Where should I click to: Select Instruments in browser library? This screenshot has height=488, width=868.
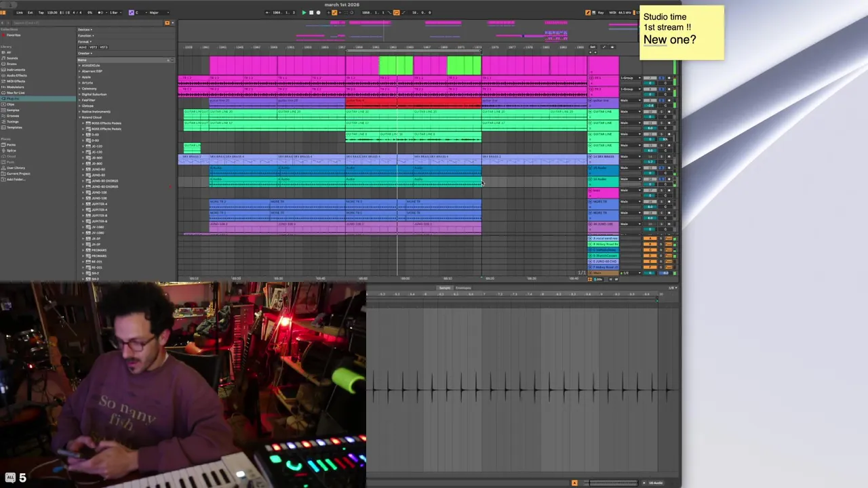click(x=16, y=70)
